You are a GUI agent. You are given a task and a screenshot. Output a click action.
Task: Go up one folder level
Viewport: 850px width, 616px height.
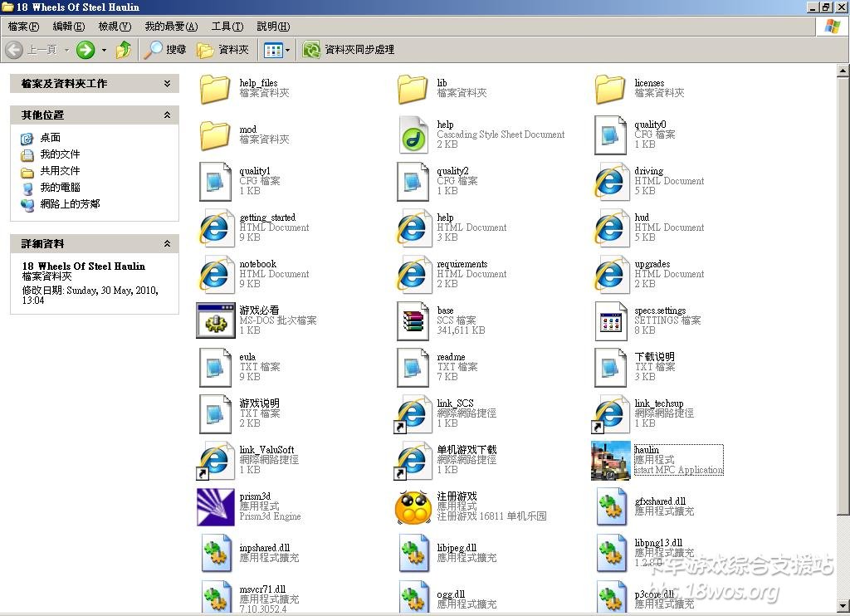[x=124, y=50]
